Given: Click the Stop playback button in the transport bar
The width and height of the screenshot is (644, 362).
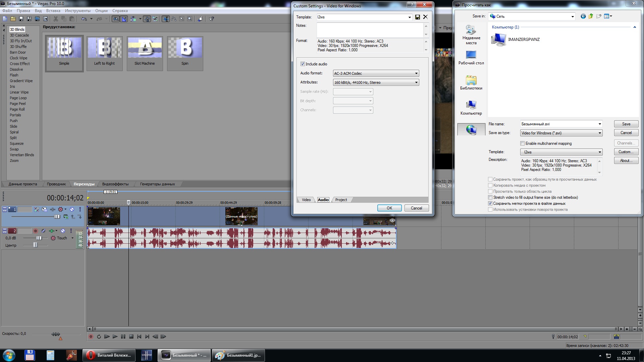Looking at the screenshot, I should coord(131,337).
